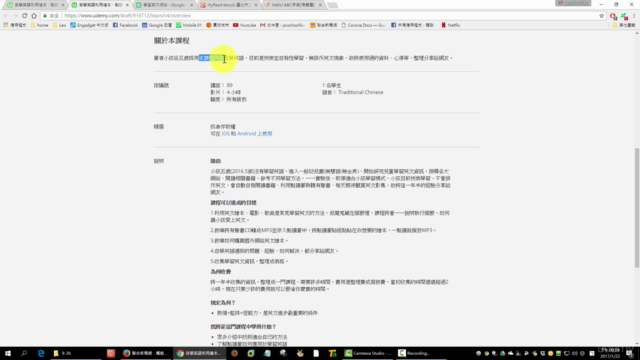This screenshot has width=640, height=360.
Task: Open the other bookmarks folder
Action: click(x=624, y=25)
